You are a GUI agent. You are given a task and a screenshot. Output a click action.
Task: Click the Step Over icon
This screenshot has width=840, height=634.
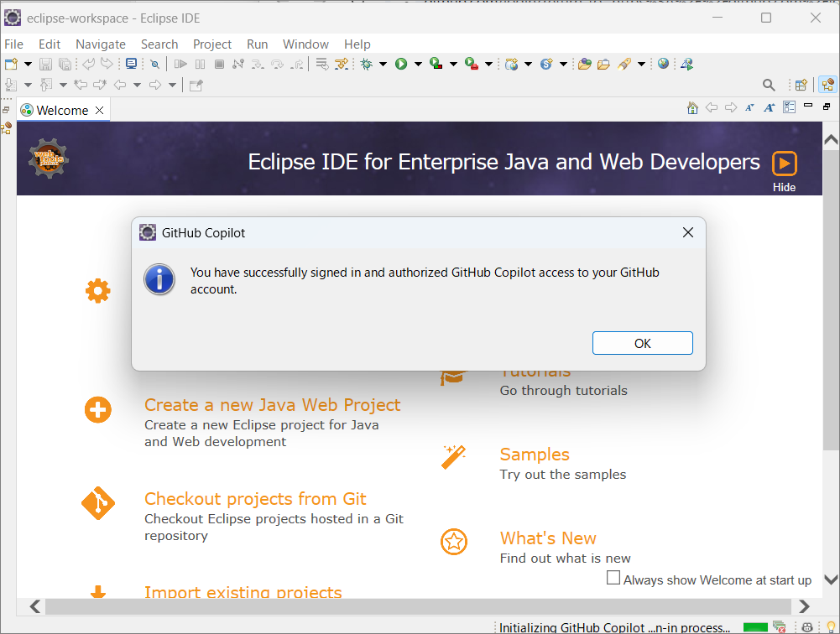[x=277, y=65]
